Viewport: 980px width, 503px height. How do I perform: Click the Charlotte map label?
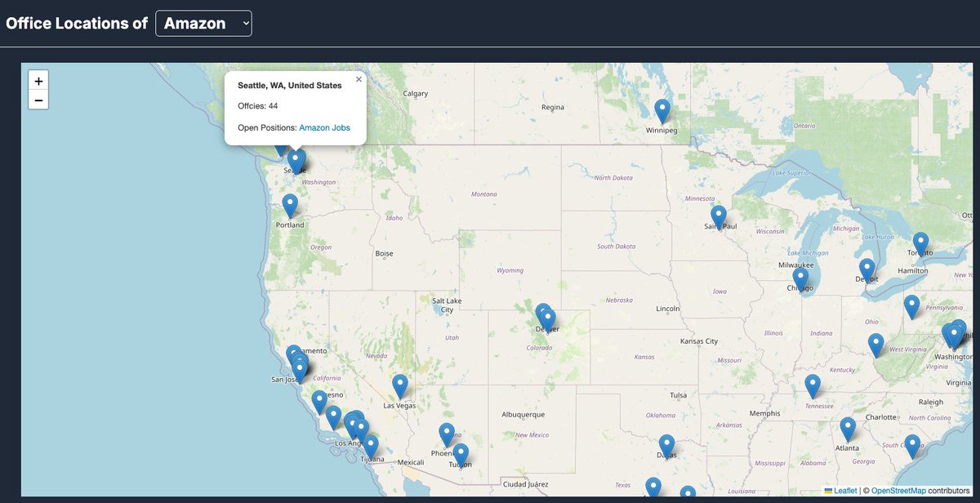coord(883,416)
